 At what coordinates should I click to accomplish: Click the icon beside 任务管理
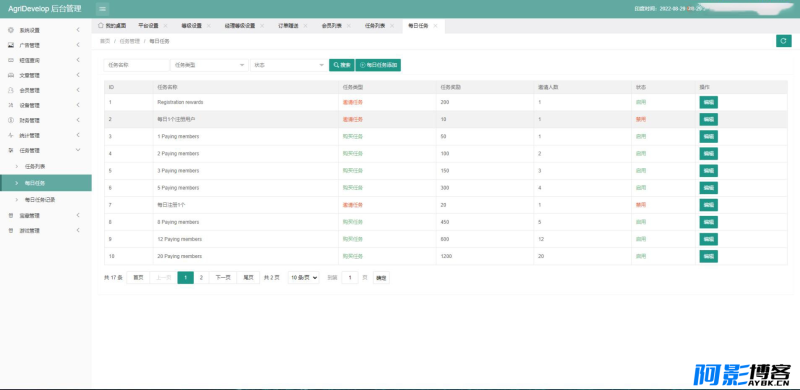click(11, 151)
